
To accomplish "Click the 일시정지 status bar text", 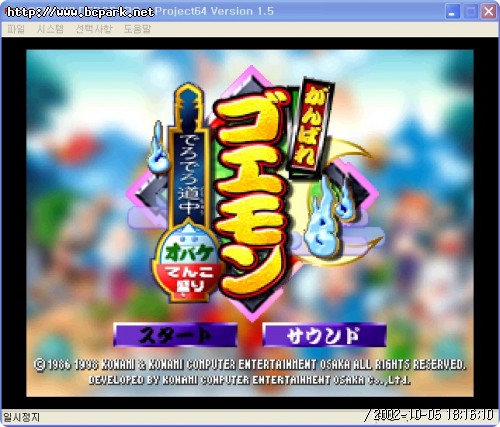I will coord(21,417).
